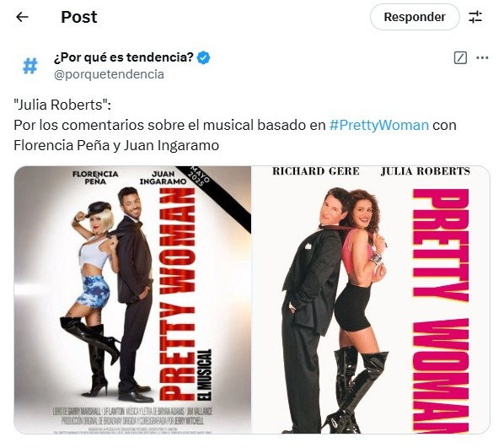Click Richard Gere name on movie poster

316,171
